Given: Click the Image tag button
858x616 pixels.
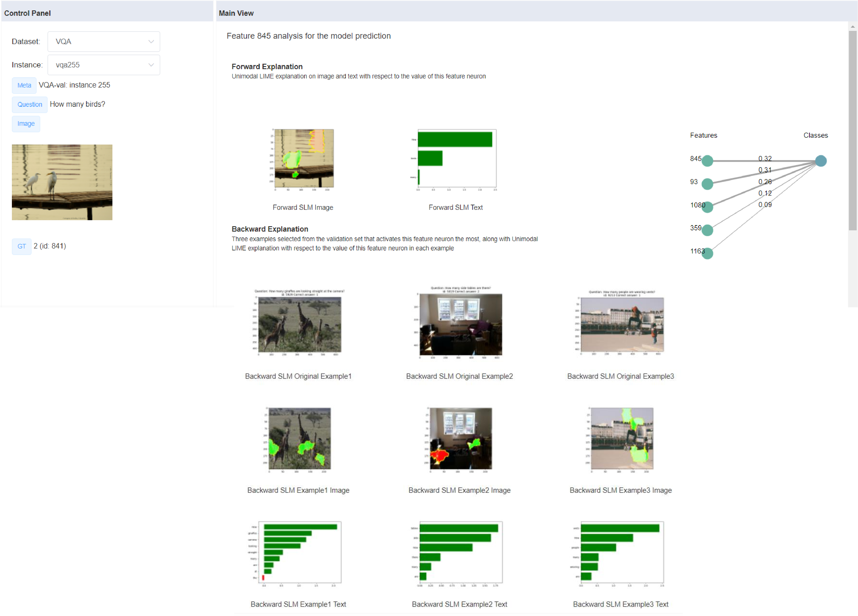Looking at the screenshot, I should click(26, 124).
